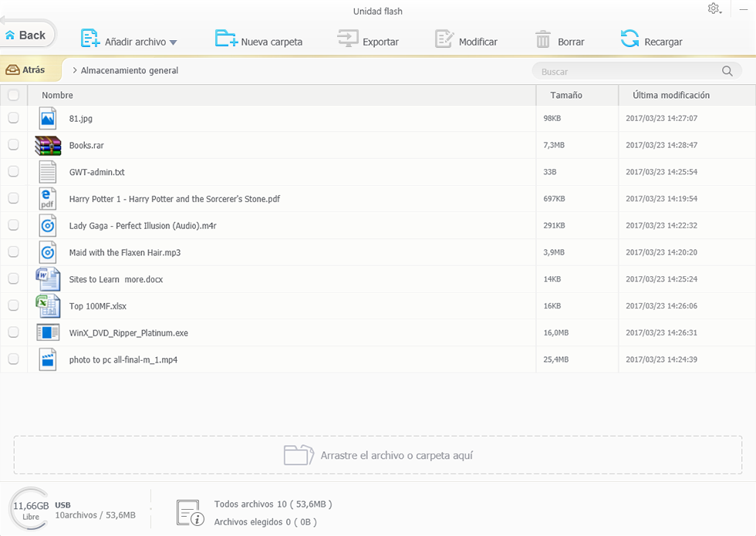Click the audio icon of Lady Gaga m4r
The width and height of the screenshot is (756, 536).
pos(48,225)
